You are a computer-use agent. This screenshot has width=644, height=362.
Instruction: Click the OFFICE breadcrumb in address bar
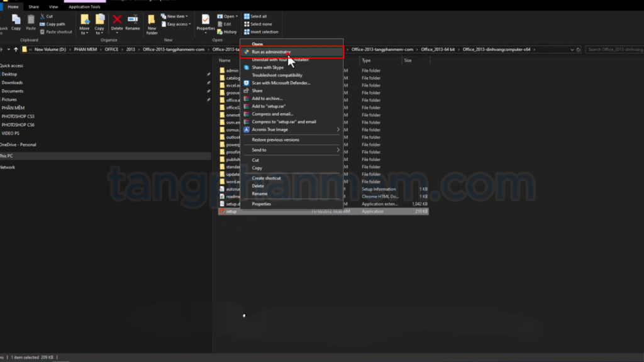(111, 49)
